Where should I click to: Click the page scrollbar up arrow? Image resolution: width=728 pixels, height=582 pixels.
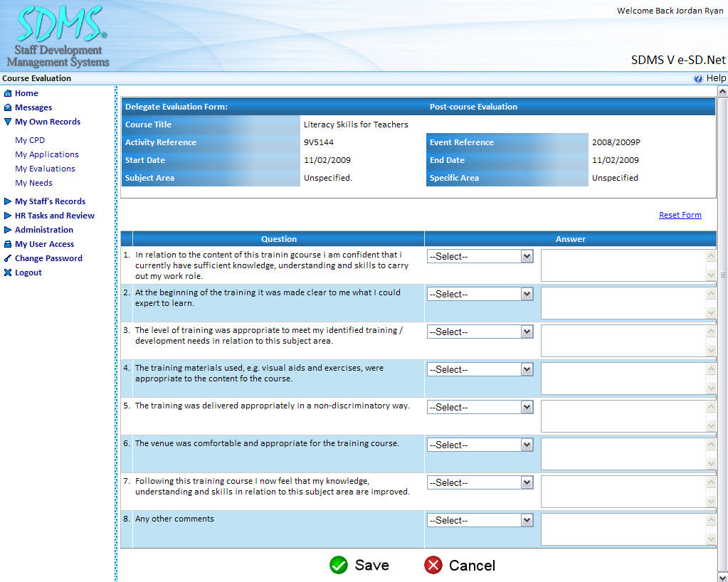722,92
